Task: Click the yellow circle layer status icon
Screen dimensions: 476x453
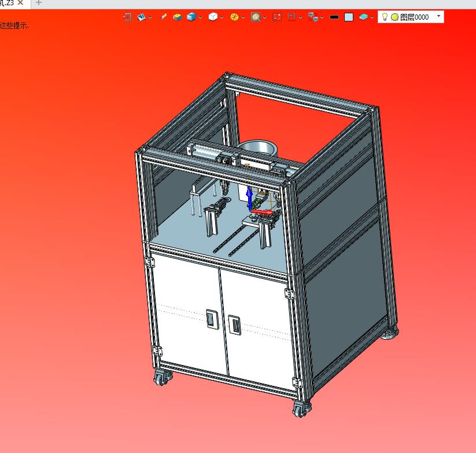Action: (x=394, y=17)
